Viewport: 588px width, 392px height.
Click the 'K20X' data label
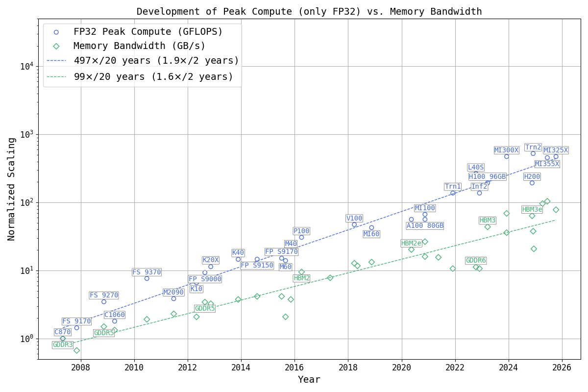point(211,260)
